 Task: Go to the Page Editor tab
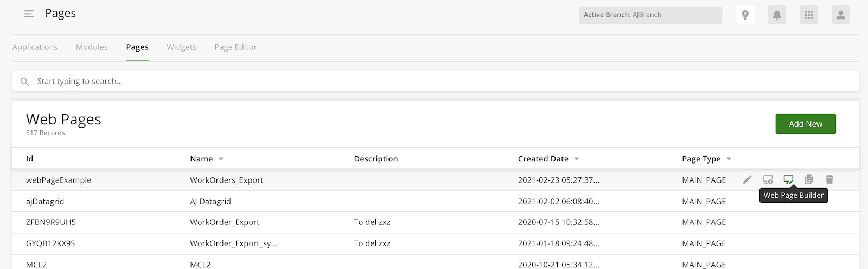point(235,47)
